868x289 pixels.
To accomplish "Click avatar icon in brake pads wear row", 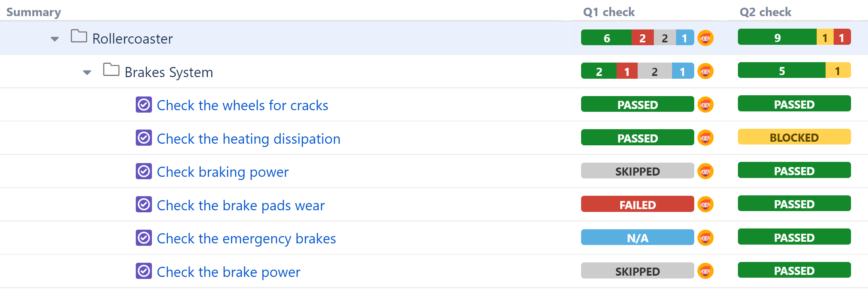I will tap(706, 205).
